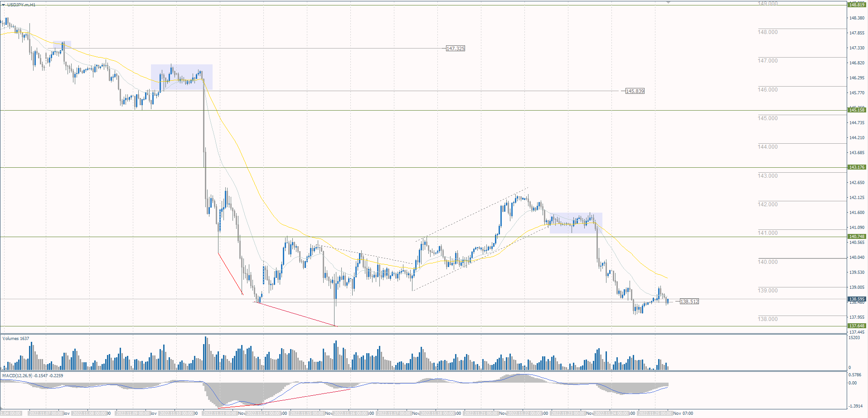This screenshot has height=418, width=868.
Task: Click the 2022.11.14 00:00 date marker
Action: (x=263, y=413)
